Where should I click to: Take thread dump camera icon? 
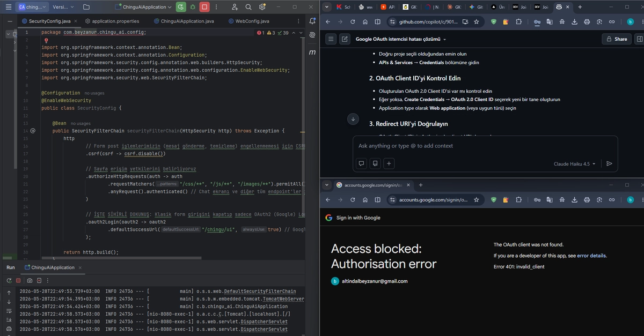pyautogui.click(x=30, y=280)
